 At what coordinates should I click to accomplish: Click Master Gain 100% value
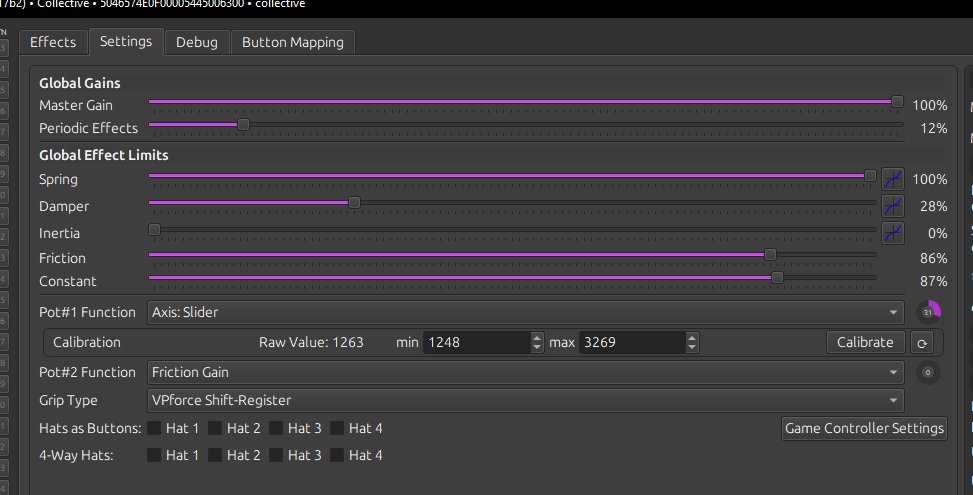point(930,105)
